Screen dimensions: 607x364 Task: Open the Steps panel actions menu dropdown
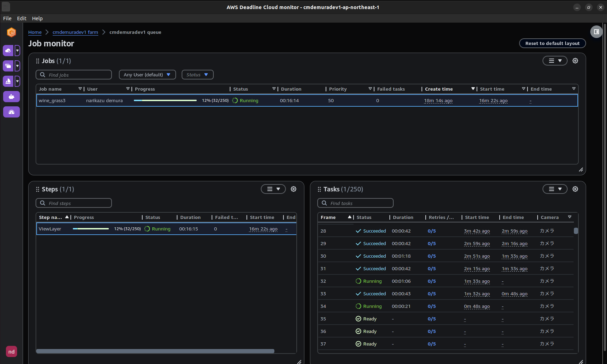click(273, 189)
